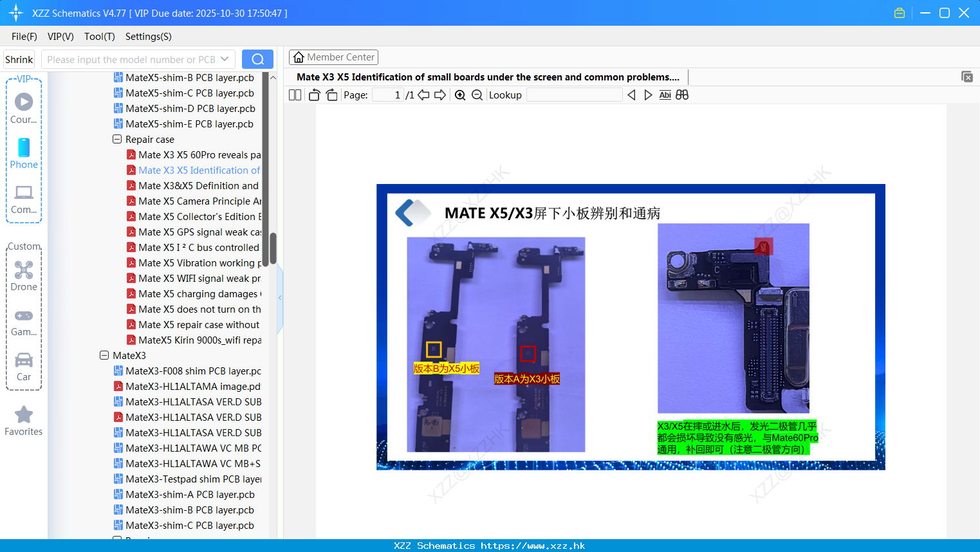Toggle the Abi whole-word match icon
The image size is (980, 552).
point(665,95)
